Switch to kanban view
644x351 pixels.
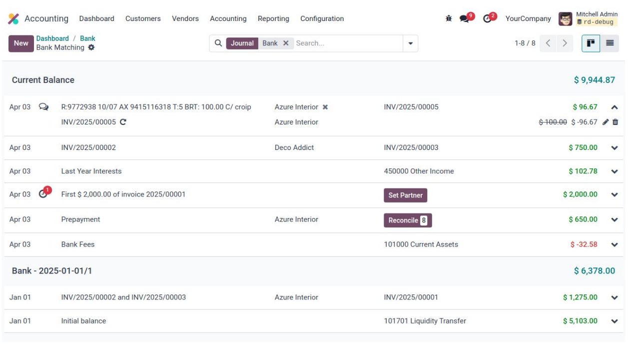[x=591, y=43]
